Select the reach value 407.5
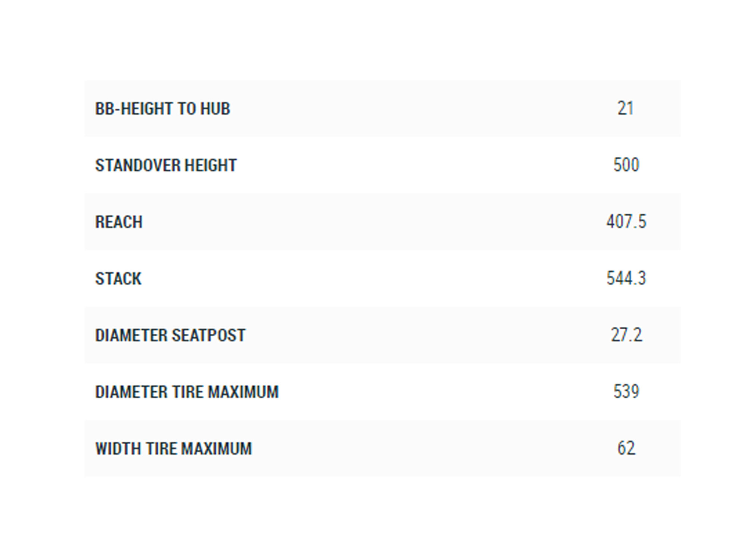The width and height of the screenshot is (747, 560). pyautogui.click(x=626, y=222)
